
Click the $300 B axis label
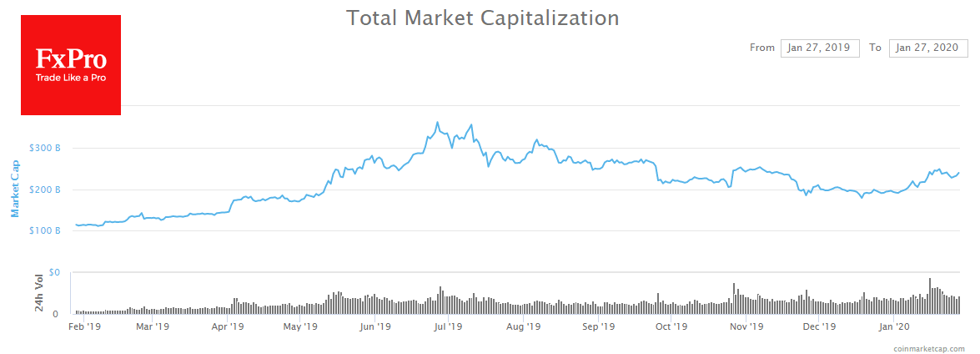click(45, 149)
